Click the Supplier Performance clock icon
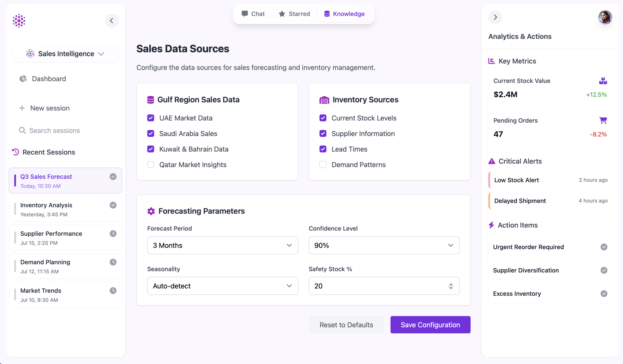This screenshot has height=364, width=623. pos(113,234)
